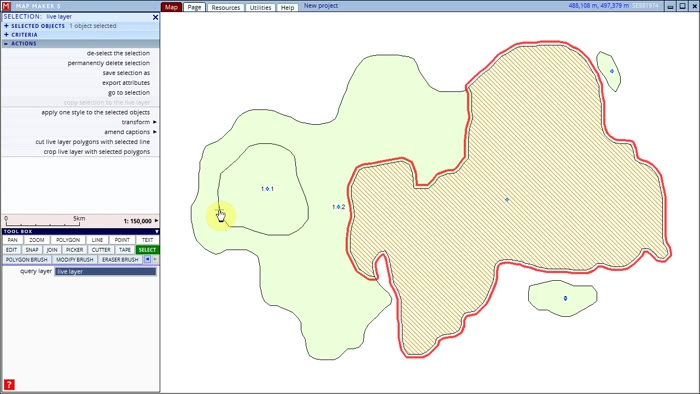Click the polygon label 1.0.2
Image resolution: width=700 pixels, height=394 pixels.
coord(338,207)
